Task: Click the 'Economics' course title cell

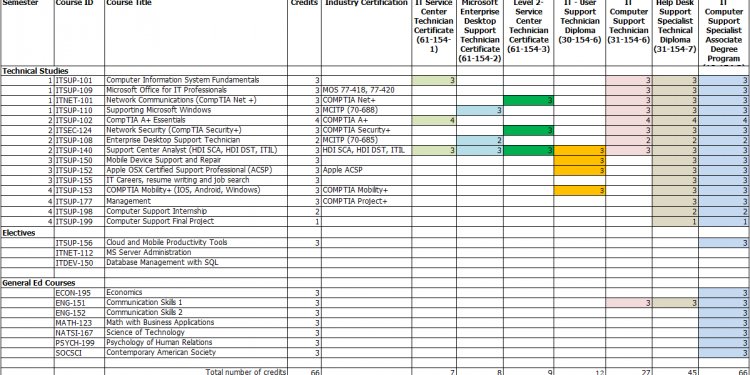Action: 196,293
